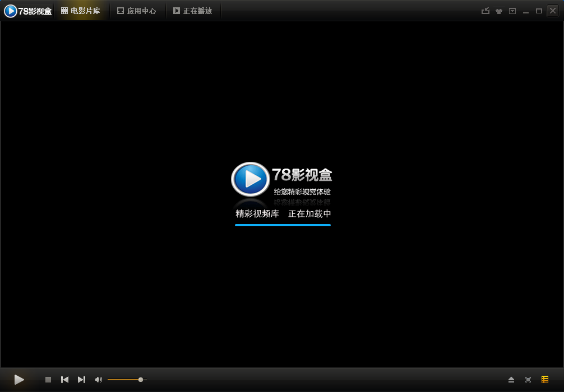Click the 精彩视频库 loading text
The width and height of the screenshot is (564, 392).
(257, 214)
